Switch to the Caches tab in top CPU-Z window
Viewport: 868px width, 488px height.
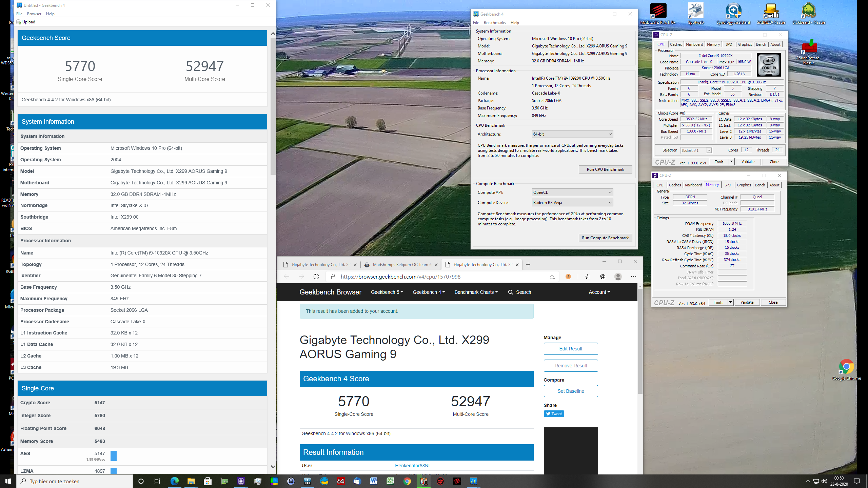tap(676, 44)
